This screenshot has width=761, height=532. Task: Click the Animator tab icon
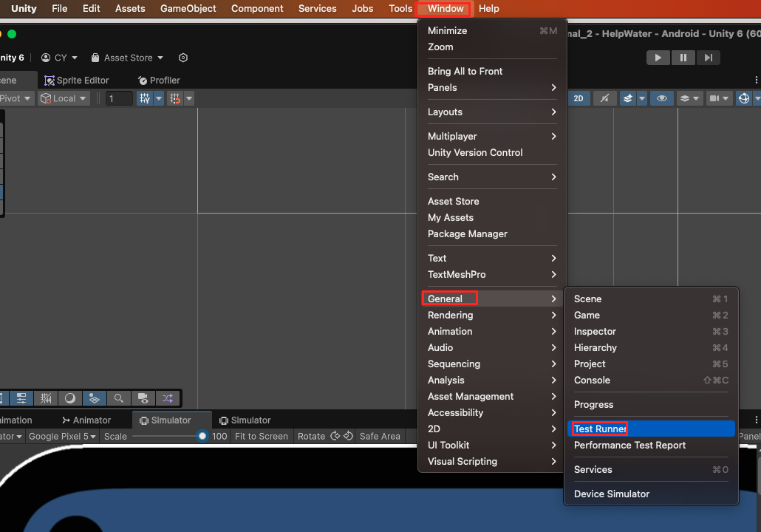click(66, 420)
